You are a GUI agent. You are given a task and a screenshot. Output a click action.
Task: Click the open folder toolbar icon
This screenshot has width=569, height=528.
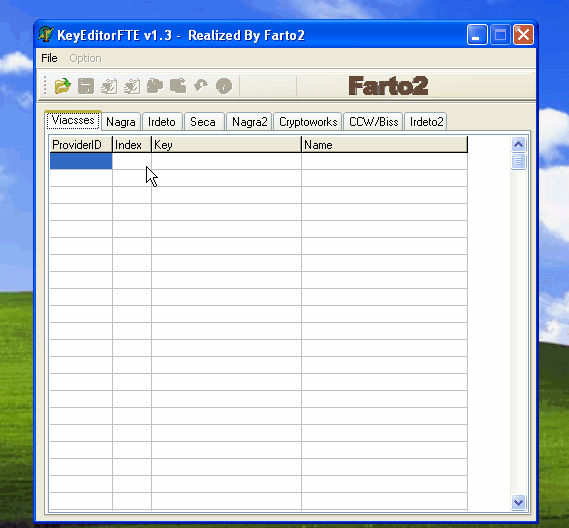pos(62,86)
